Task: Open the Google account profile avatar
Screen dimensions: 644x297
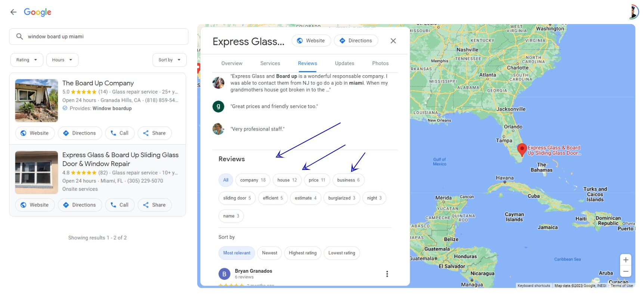Action: 634,12
